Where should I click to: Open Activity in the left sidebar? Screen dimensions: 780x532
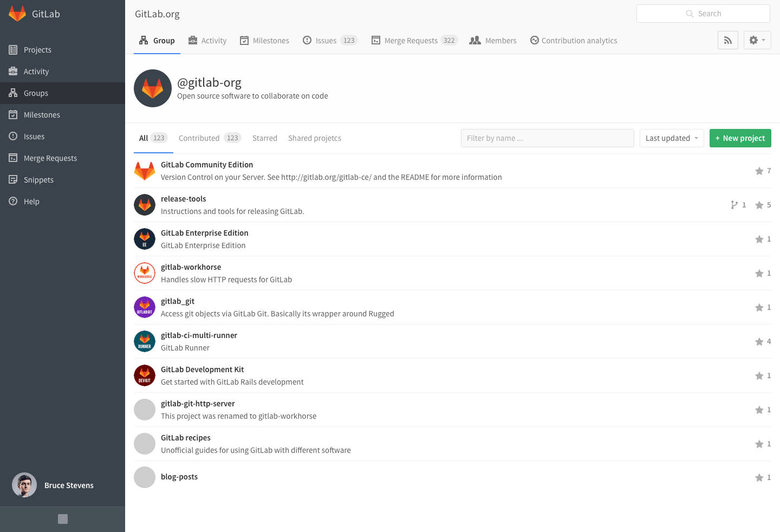[x=62, y=72]
